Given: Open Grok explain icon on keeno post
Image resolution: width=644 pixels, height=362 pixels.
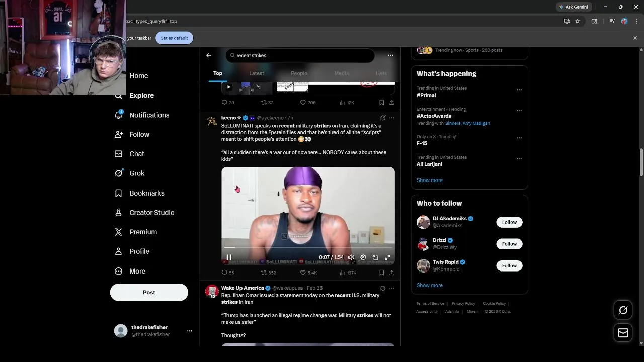Looking at the screenshot, I should click(383, 118).
